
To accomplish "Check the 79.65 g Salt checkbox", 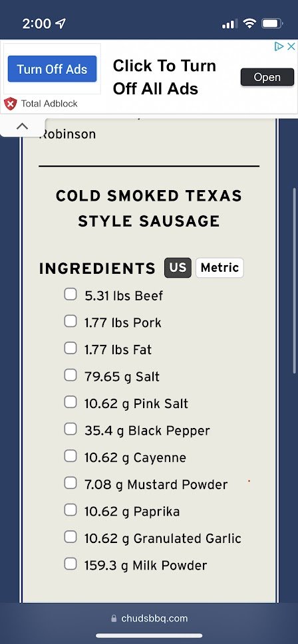I will coord(71,376).
